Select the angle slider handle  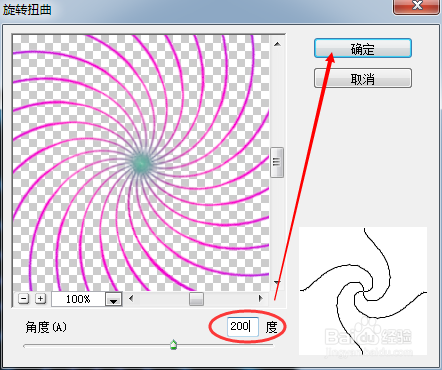pos(173,344)
